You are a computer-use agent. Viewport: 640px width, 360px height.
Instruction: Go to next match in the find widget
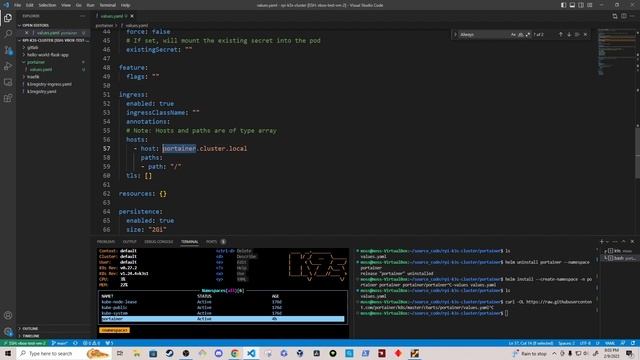click(x=569, y=35)
